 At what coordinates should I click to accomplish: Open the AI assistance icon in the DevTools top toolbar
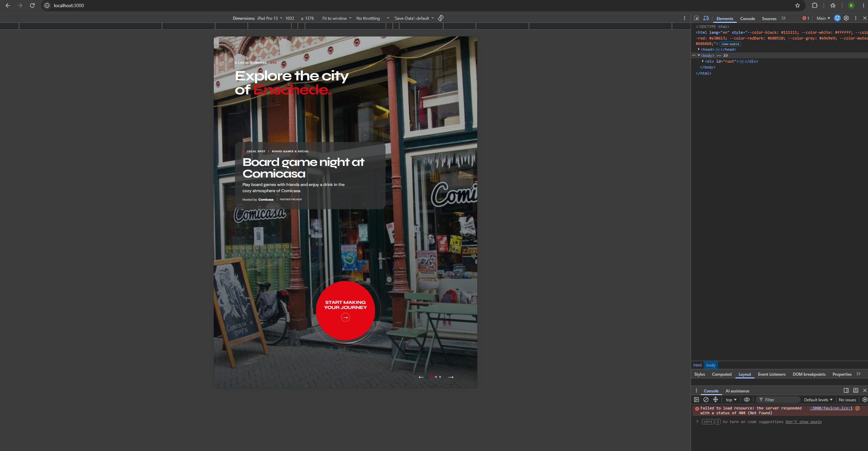click(837, 18)
